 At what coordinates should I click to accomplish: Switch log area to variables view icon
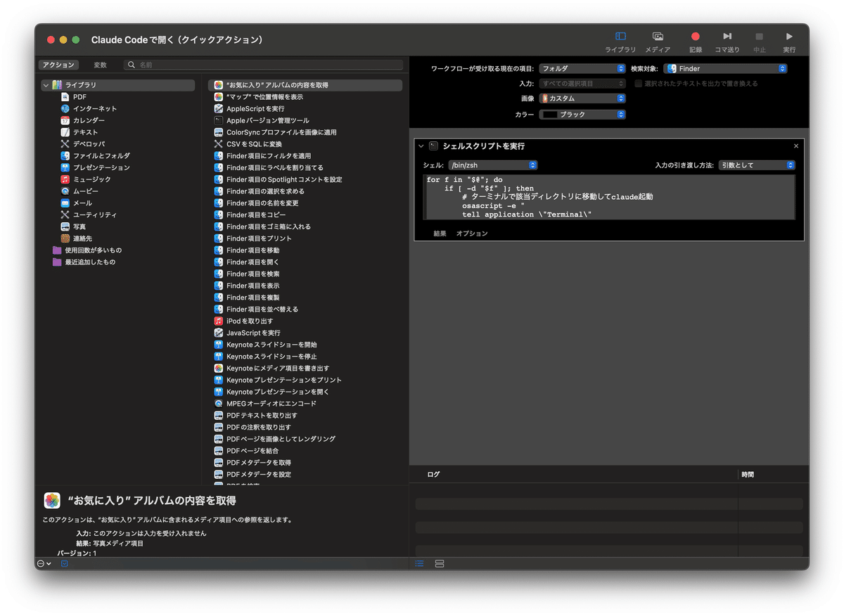coord(440,564)
